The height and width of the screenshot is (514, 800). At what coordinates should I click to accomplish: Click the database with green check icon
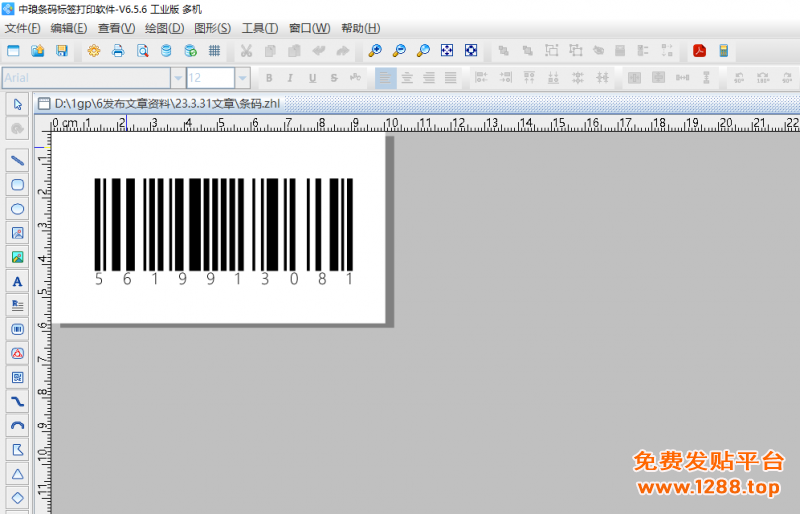[x=190, y=51]
